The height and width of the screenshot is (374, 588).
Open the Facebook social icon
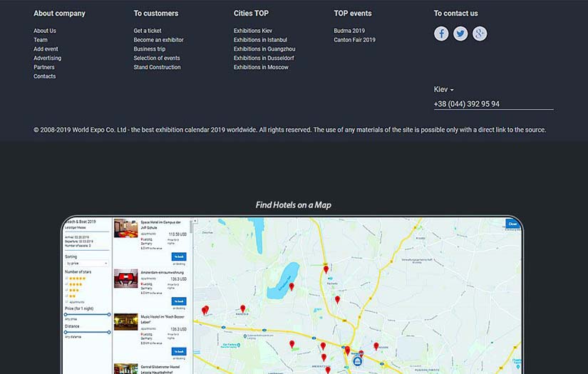tap(441, 33)
